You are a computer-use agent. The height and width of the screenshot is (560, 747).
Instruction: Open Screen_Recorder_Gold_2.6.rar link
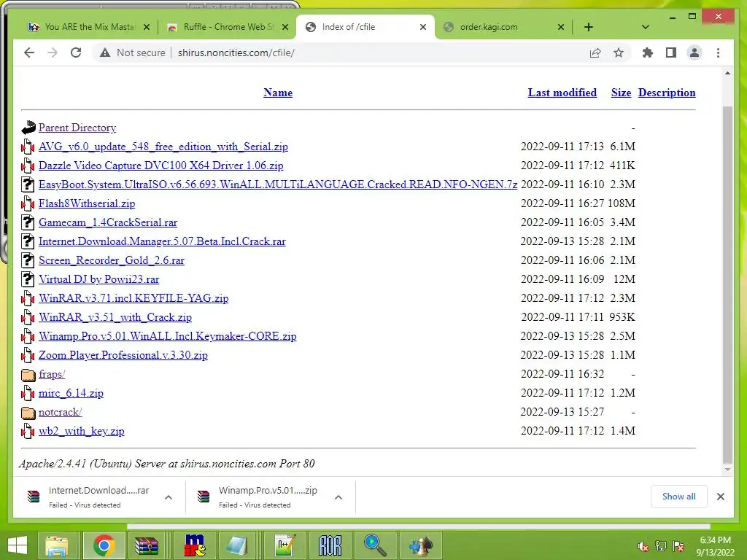111,260
